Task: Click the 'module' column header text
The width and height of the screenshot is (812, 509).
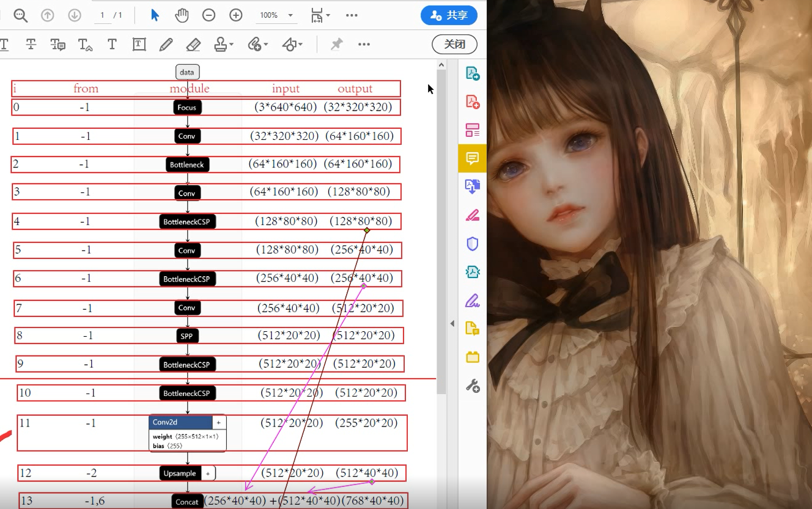Action: point(190,89)
